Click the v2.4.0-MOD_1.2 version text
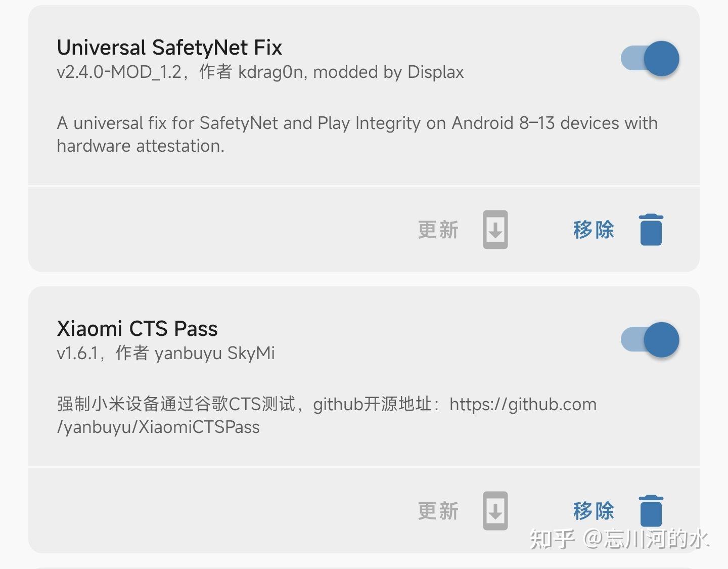Image resolution: width=728 pixels, height=569 pixels. click(x=119, y=72)
